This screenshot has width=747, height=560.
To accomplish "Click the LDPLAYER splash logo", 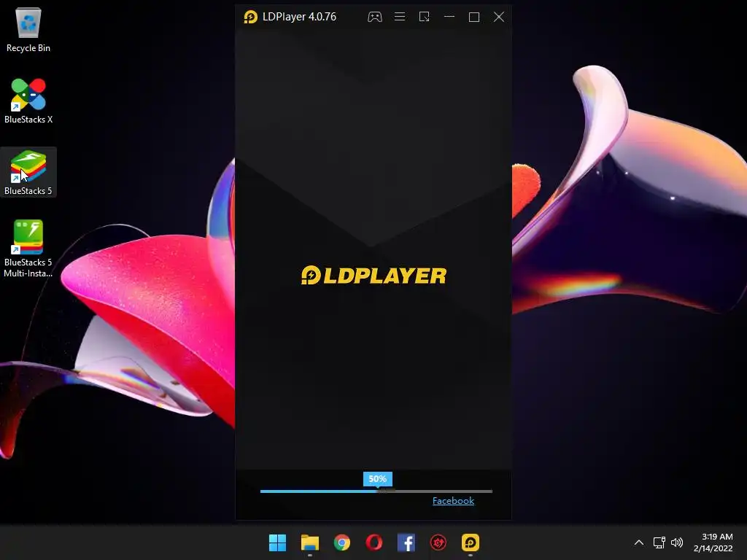I will 374,275.
